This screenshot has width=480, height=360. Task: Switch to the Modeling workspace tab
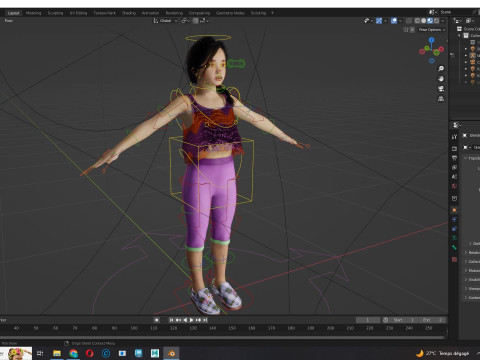tap(33, 13)
